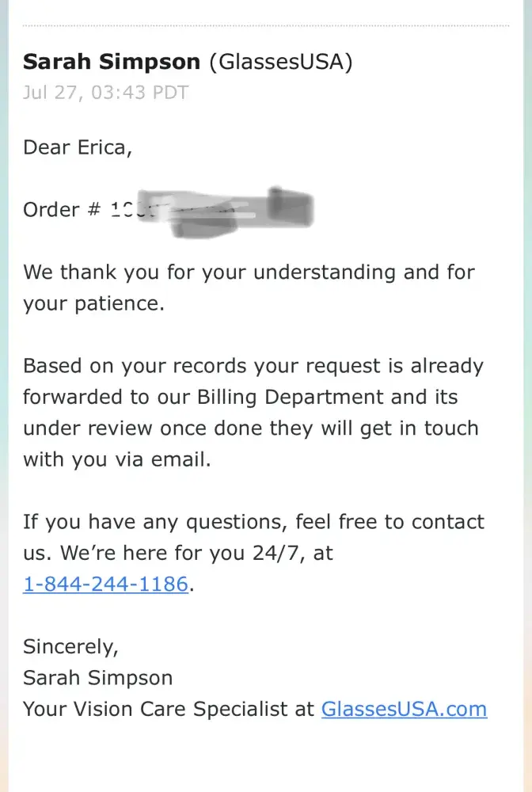The height and width of the screenshot is (792, 532).
Task: Click the Jul 27, 03:43 PDT timestamp
Action: click(x=105, y=93)
